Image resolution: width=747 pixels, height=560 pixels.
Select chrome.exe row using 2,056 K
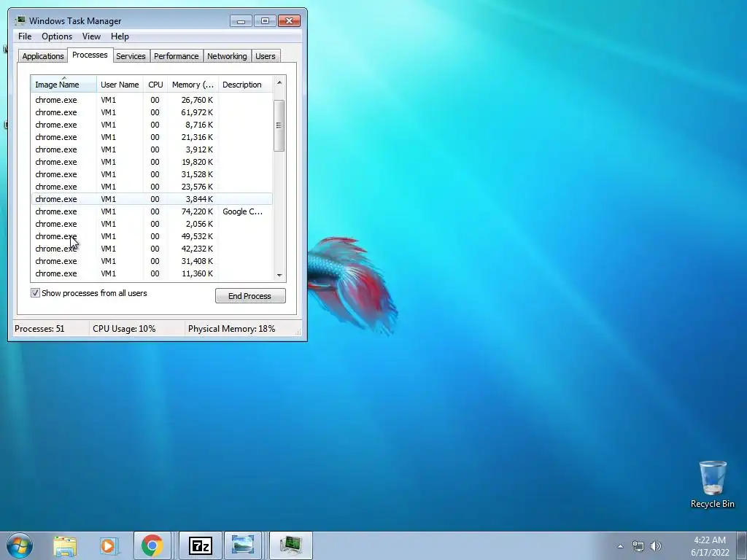152,224
